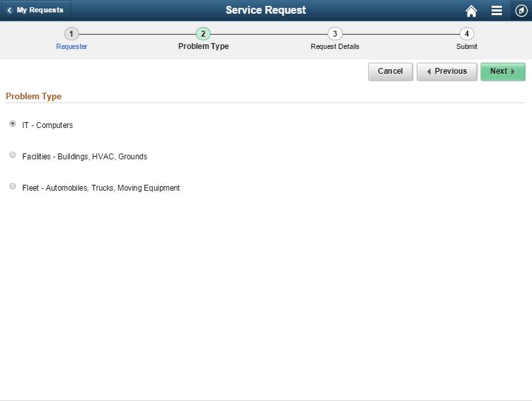Go back with the Previous button
Image resolution: width=532 pixels, height=401 pixels.
click(446, 72)
